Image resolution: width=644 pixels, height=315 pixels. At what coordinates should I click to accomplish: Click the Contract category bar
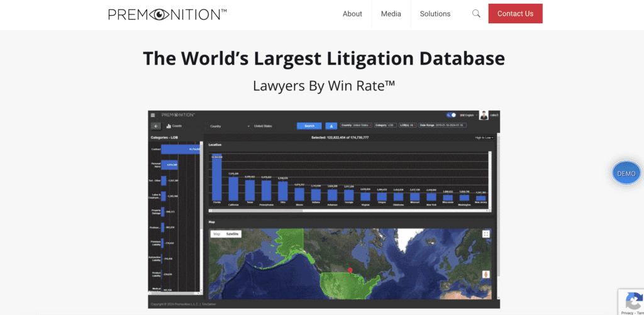tap(180, 149)
